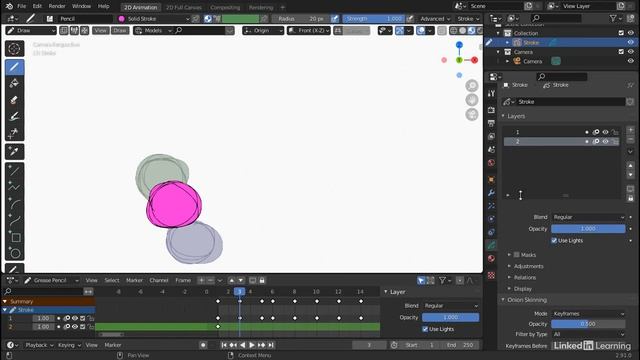The height and width of the screenshot is (360, 640).
Task: Expand the Adjustments panel
Action: [x=529, y=266]
